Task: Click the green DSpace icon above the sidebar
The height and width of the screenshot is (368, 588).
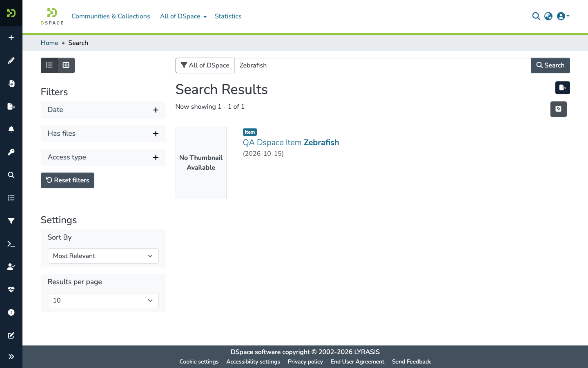Action: tap(11, 13)
